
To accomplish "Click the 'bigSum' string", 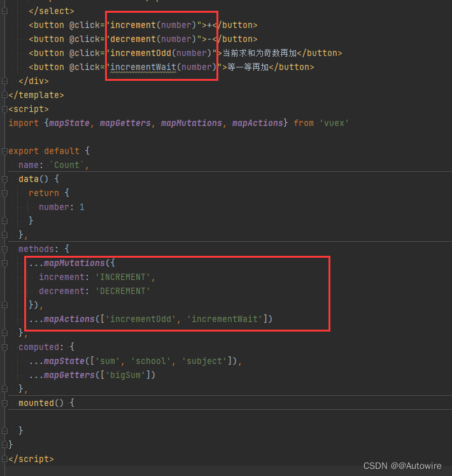I will pos(125,375).
